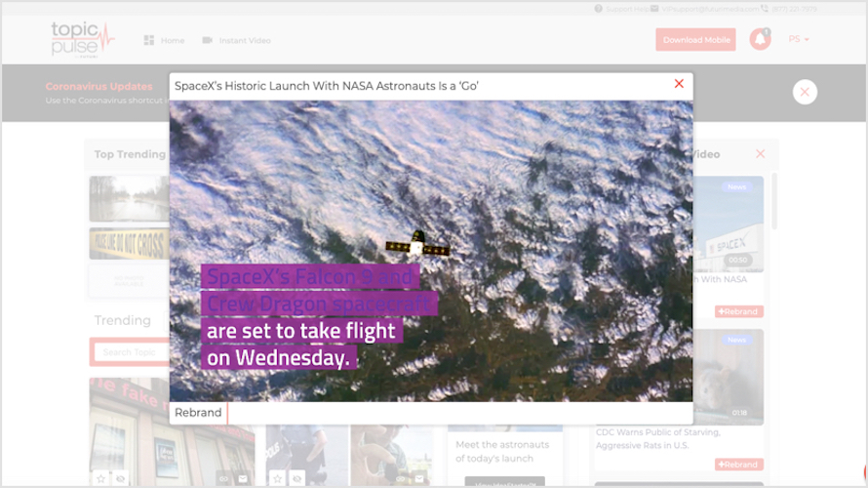This screenshot has width=868, height=488.
Task: Open the Home menu item
Action: [173, 40]
